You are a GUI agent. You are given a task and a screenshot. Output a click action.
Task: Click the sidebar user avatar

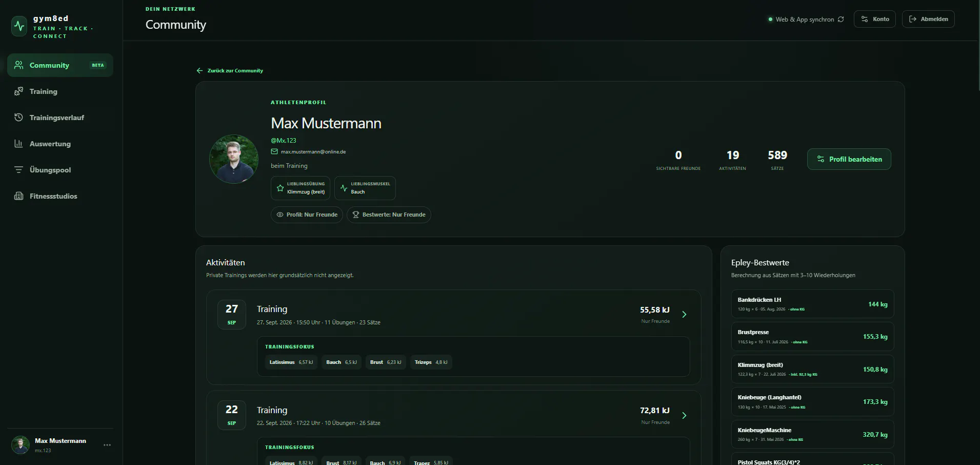21,445
